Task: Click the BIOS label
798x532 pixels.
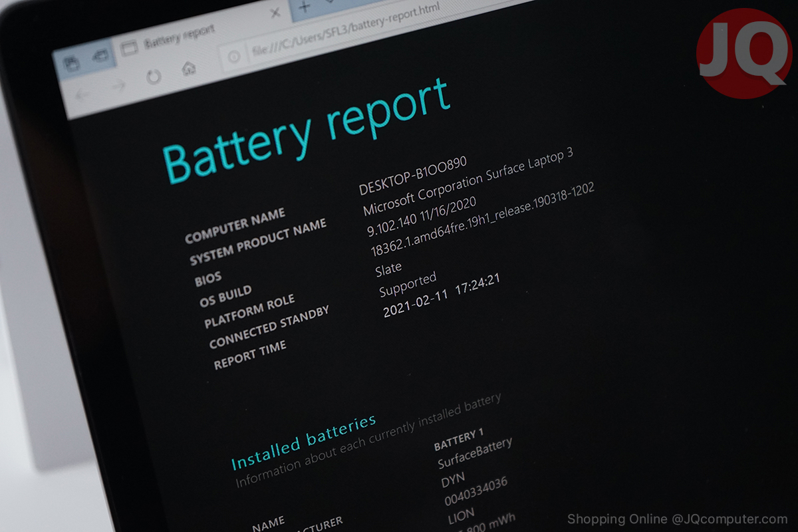Action: [x=208, y=279]
